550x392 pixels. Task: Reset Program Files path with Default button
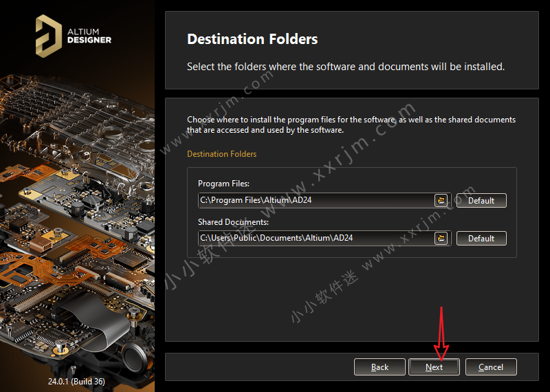[x=481, y=200]
